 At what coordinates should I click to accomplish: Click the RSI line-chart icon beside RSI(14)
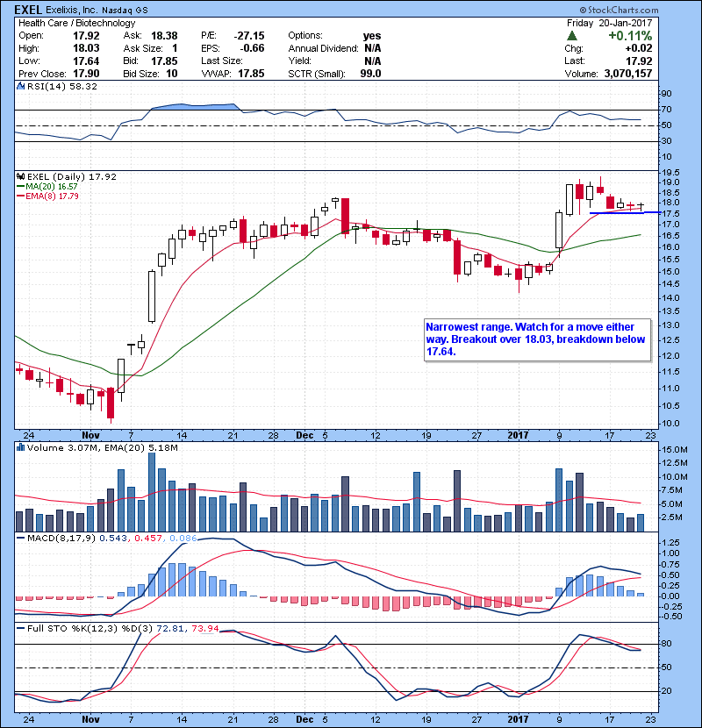tap(20, 86)
